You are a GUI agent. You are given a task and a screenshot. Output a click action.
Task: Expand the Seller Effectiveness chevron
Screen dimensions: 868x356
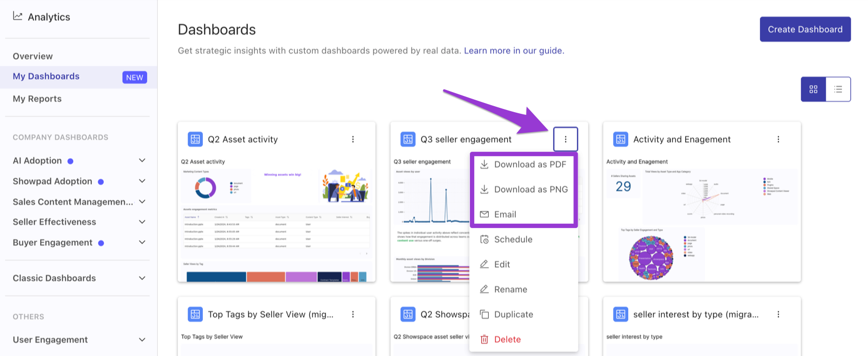pyautogui.click(x=142, y=222)
